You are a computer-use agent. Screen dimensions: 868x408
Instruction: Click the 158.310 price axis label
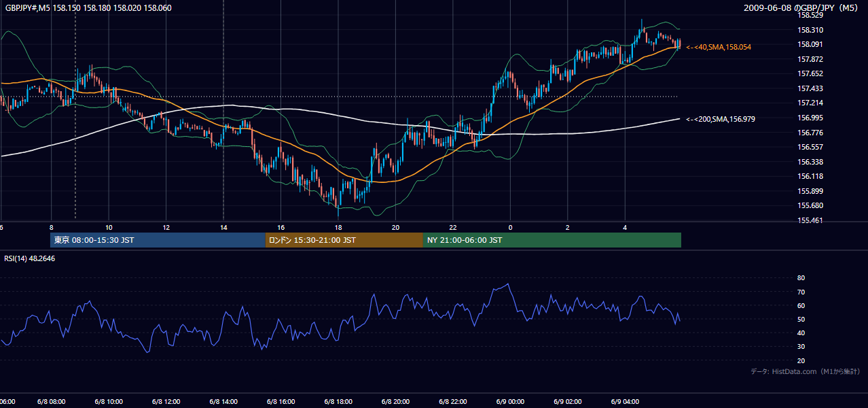click(x=811, y=30)
